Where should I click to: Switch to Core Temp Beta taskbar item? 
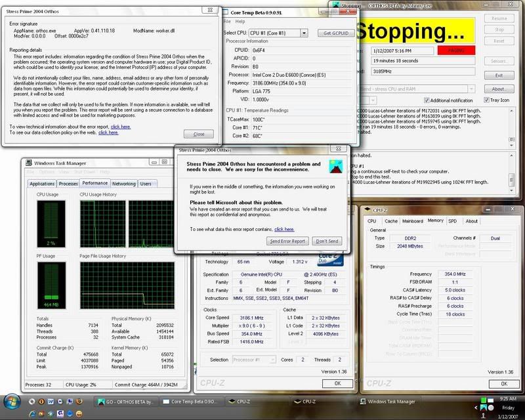192,402
